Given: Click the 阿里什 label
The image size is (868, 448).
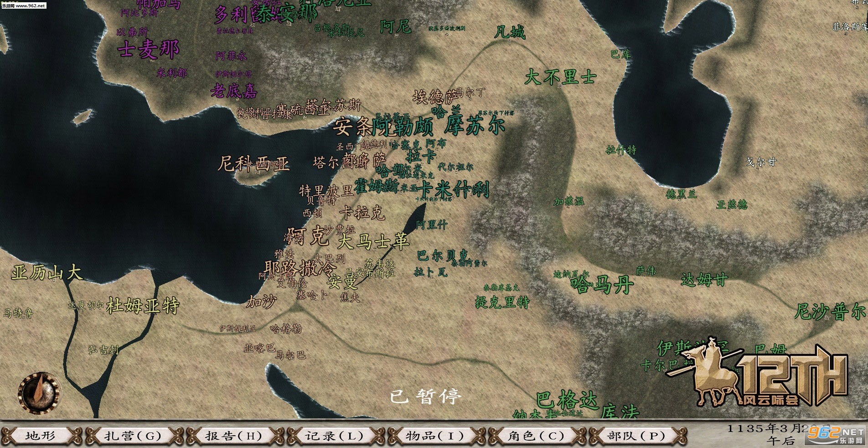Looking at the screenshot, I should (x=432, y=224).
